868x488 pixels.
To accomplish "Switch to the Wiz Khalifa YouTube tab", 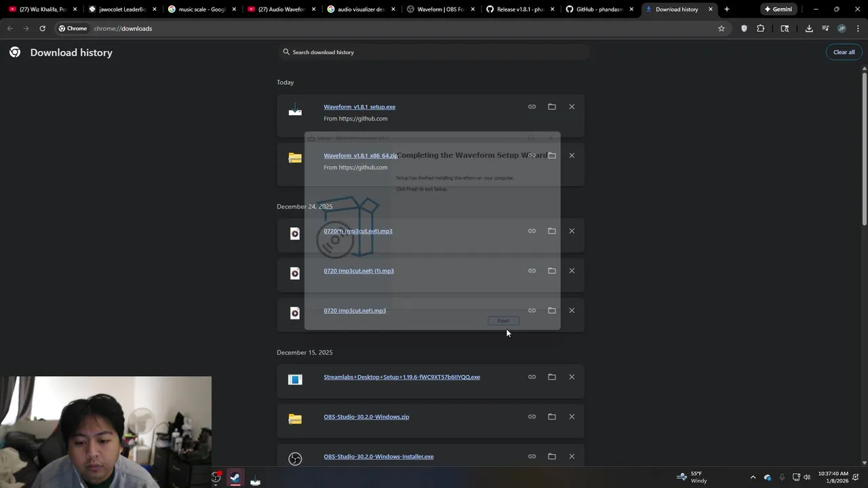I will (42, 9).
